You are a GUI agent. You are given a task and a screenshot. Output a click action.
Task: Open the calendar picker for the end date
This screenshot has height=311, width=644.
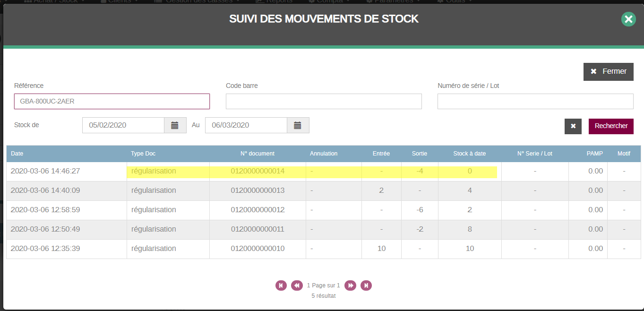tap(298, 125)
